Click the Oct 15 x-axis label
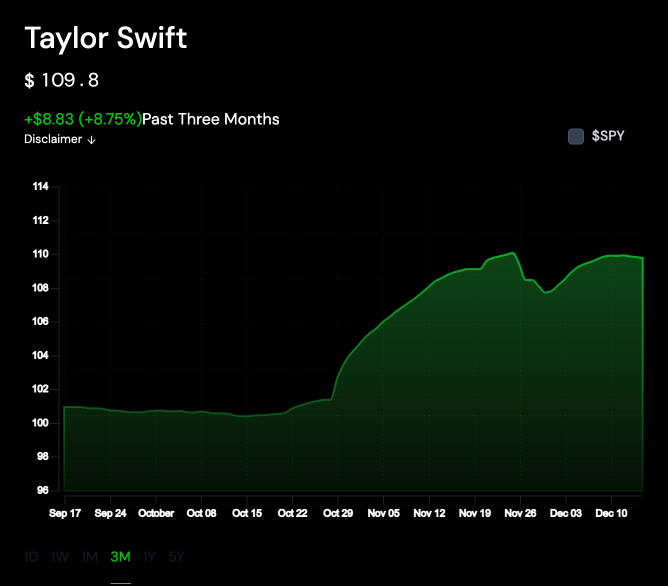Viewport: 668px width, 586px height. tap(247, 513)
